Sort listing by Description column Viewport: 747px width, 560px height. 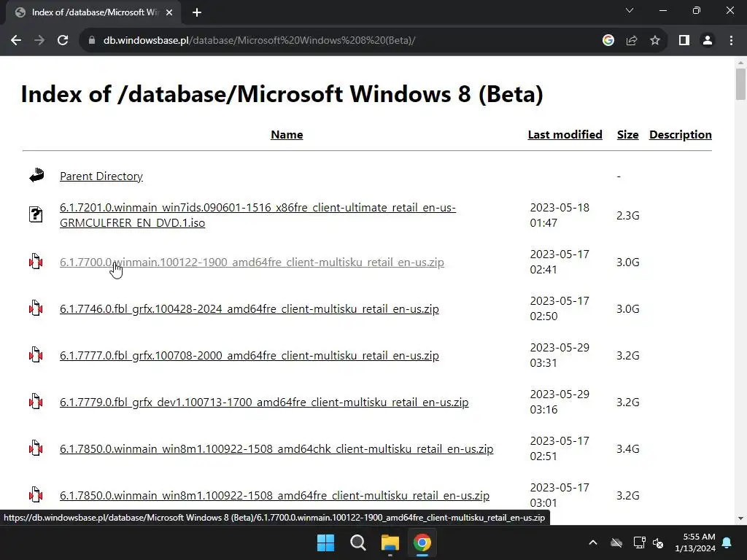click(681, 135)
